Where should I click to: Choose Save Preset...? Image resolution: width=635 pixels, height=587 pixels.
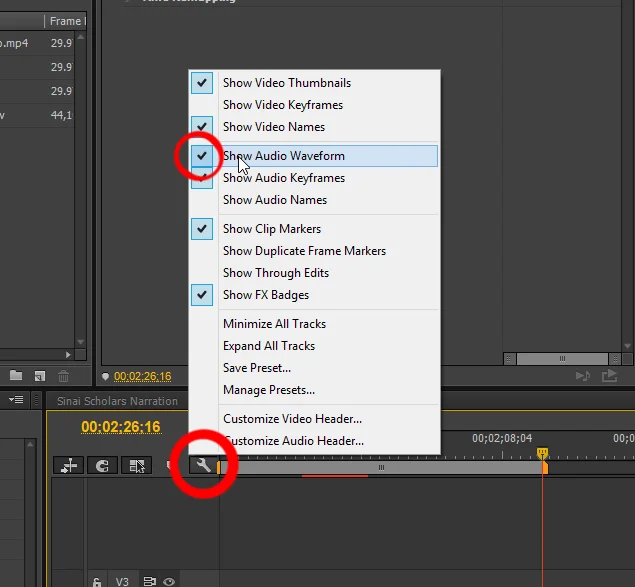point(257,368)
